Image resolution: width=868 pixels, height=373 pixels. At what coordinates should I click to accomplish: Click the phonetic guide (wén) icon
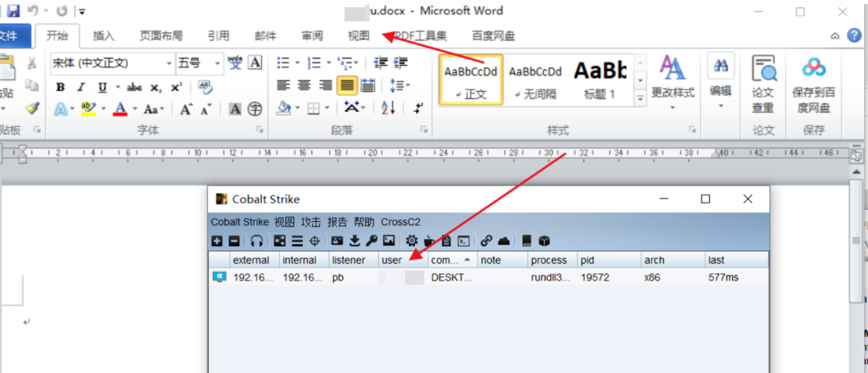[x=235, y=62]
